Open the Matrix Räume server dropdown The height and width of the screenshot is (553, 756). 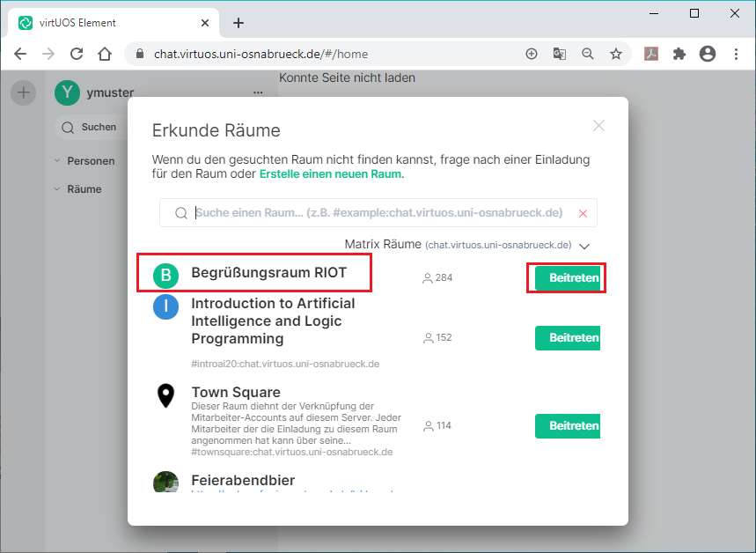click(584, 247)
